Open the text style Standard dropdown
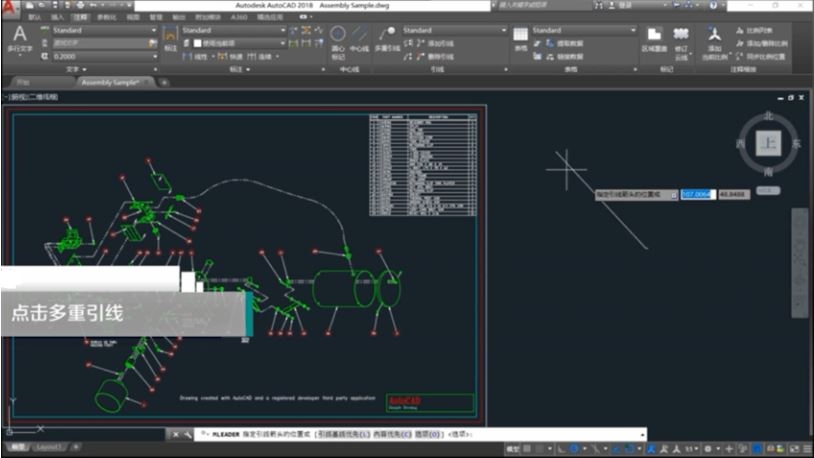The width and height of the screenshot is (814, 458). [104, 30]
